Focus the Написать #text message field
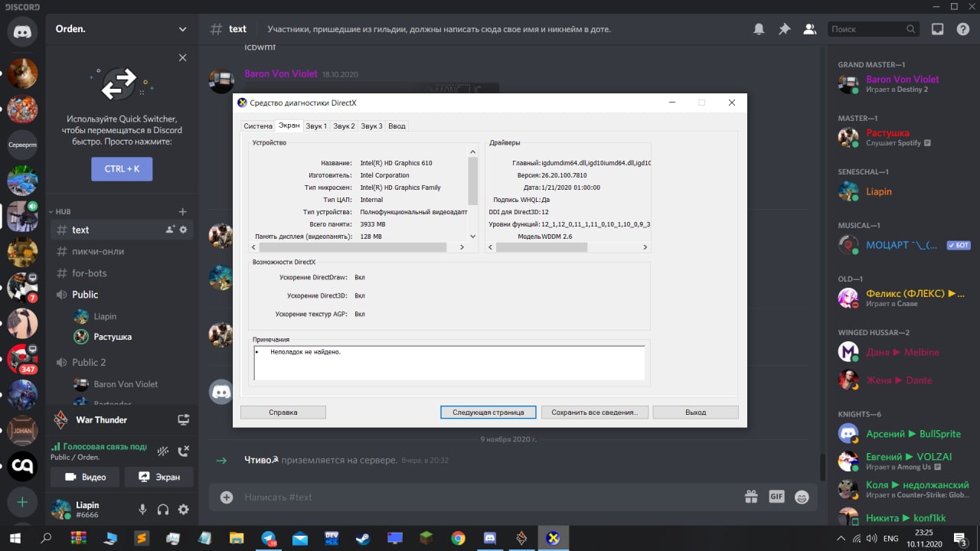 (490, 497)
